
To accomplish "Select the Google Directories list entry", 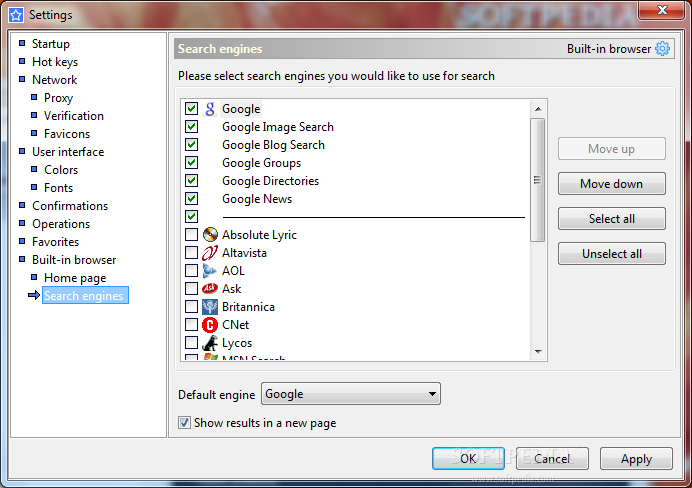I will [270, 181].
